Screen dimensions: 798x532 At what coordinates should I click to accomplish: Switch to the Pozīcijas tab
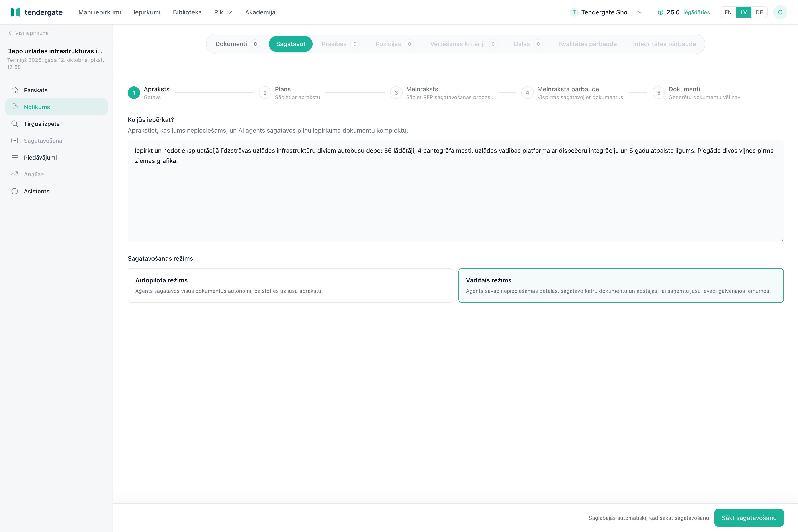[395, 44]
